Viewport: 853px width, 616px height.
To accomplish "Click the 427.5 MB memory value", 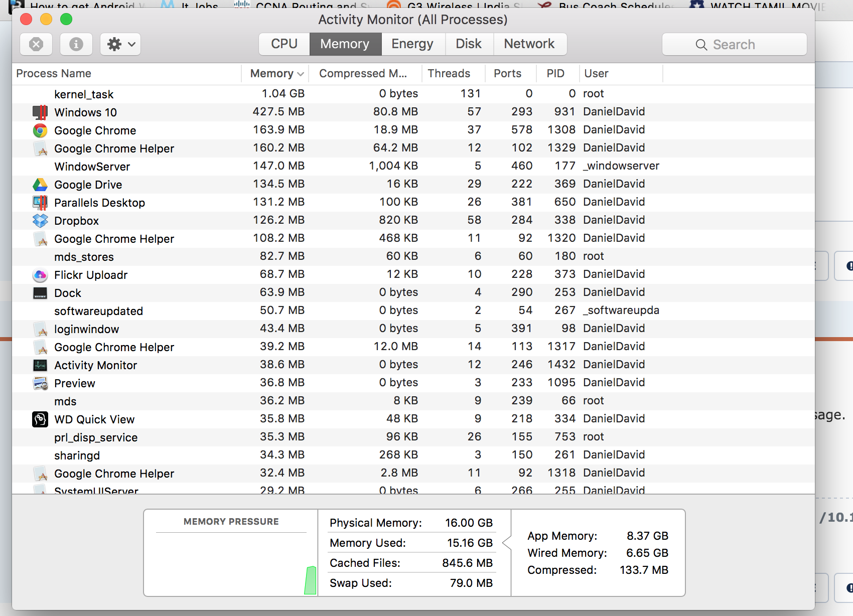I will click(x=278, y=111).
